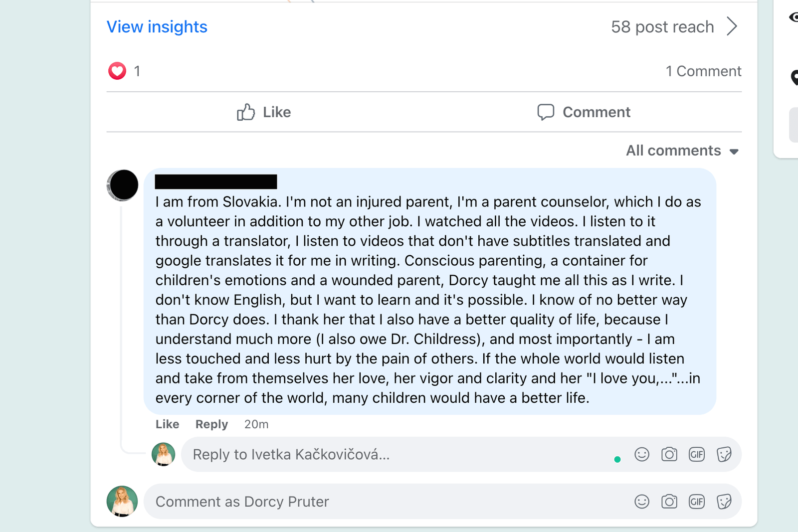This screenshot has width=798, height=532.
Task: Like the comment from Slovakia
Action: point(167,424)
